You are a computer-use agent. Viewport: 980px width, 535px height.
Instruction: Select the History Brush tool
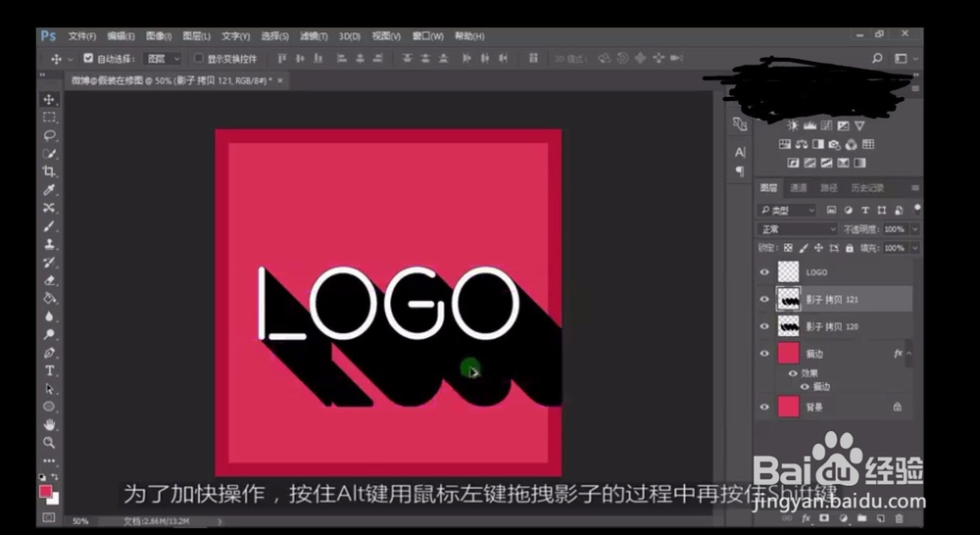point(49,263)
